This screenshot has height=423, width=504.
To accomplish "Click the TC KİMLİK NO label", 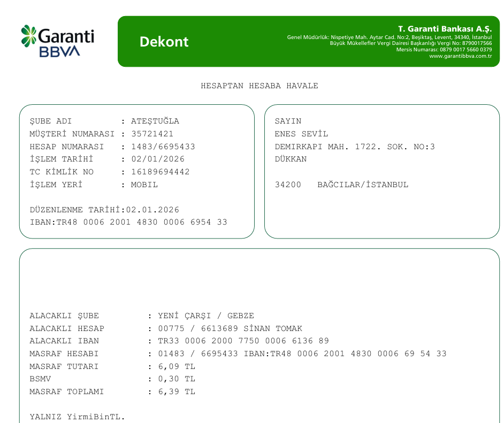I will click(x=62, y=172).
